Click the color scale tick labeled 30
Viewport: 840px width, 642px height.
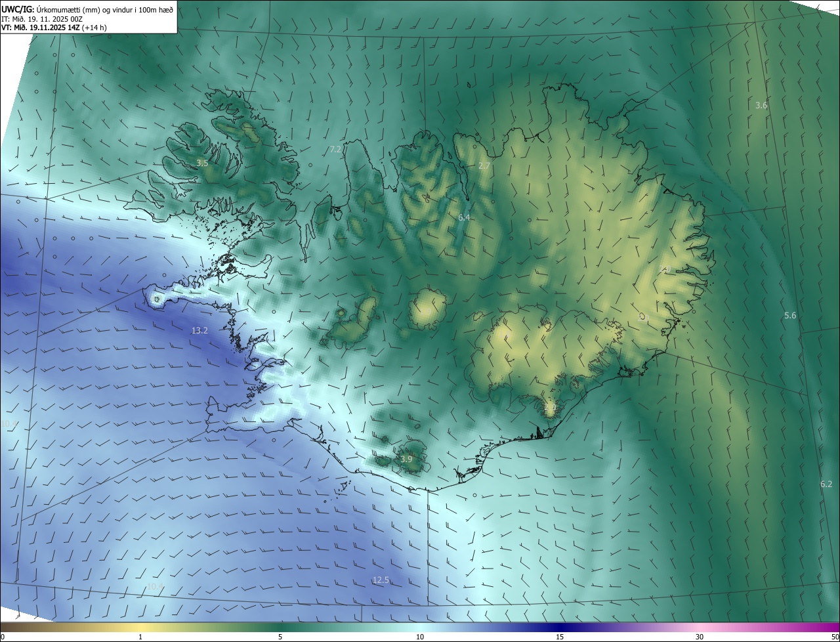pyautogui.click(x=700, y=637)
